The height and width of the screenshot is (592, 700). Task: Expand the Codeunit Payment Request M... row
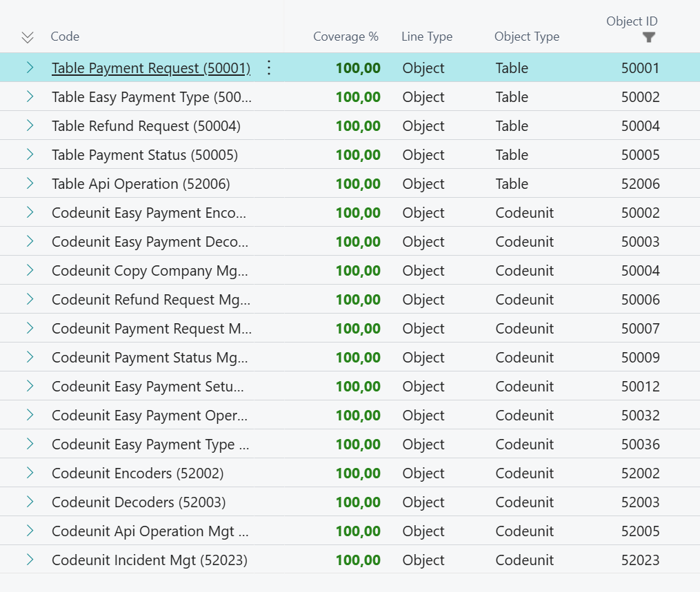(30, 328)
